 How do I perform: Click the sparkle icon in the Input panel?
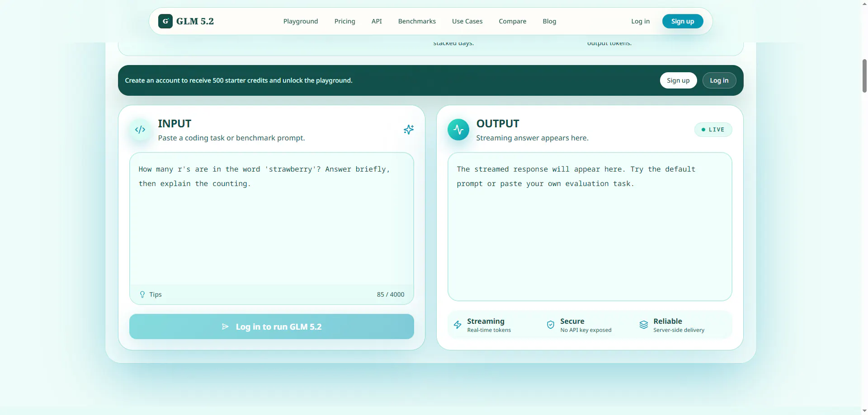coord(409,130)
